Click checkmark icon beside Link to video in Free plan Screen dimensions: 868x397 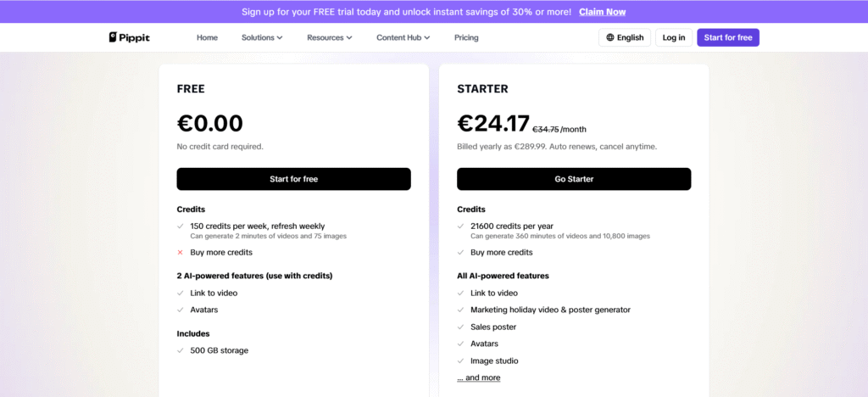[180, 293]
